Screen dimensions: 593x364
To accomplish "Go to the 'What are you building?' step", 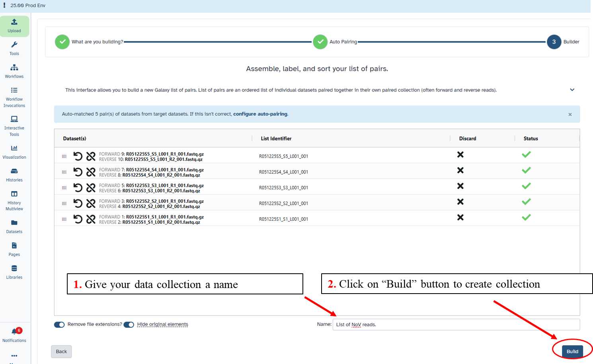I will (x=62, y=42).
